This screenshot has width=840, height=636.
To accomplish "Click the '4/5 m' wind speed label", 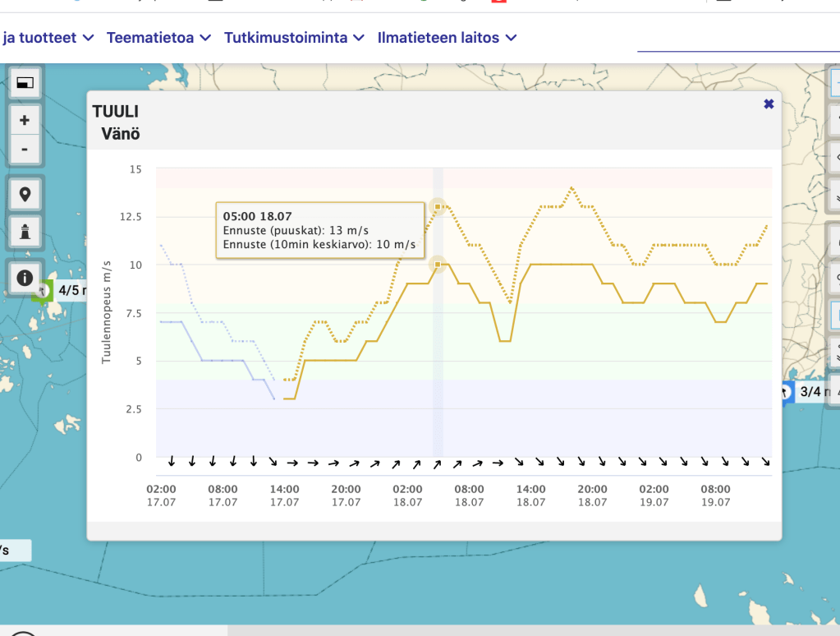I will coord(72,291).
